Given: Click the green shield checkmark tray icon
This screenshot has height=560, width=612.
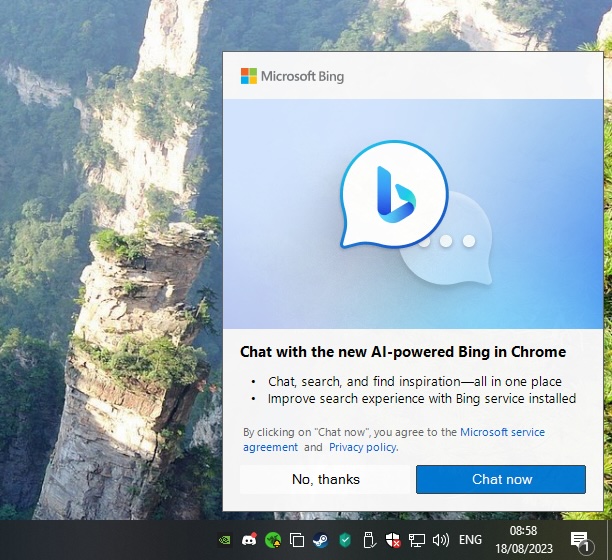Looking at the screenshot, I should point(345,540).
